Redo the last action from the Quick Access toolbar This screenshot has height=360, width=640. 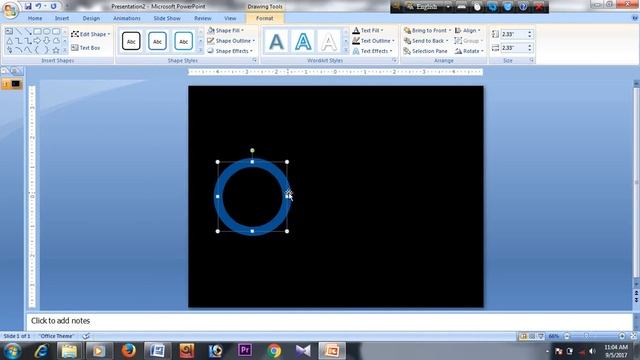pyautogui.click(x=53, y=6)
